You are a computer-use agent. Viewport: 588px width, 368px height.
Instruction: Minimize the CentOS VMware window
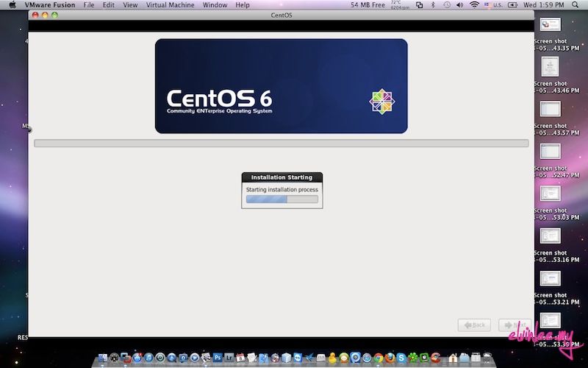(45, 15)
